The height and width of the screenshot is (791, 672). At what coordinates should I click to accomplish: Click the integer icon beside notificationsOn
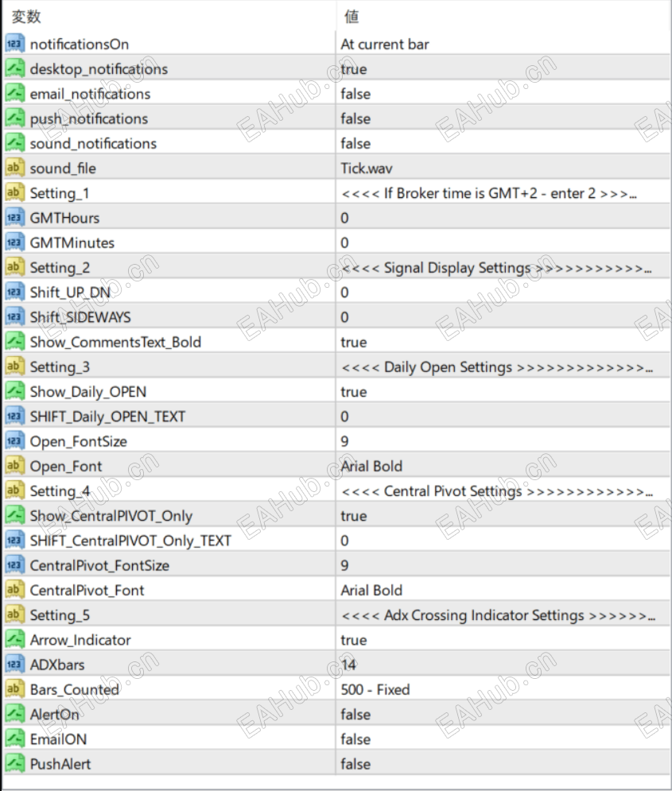point(14,44)
